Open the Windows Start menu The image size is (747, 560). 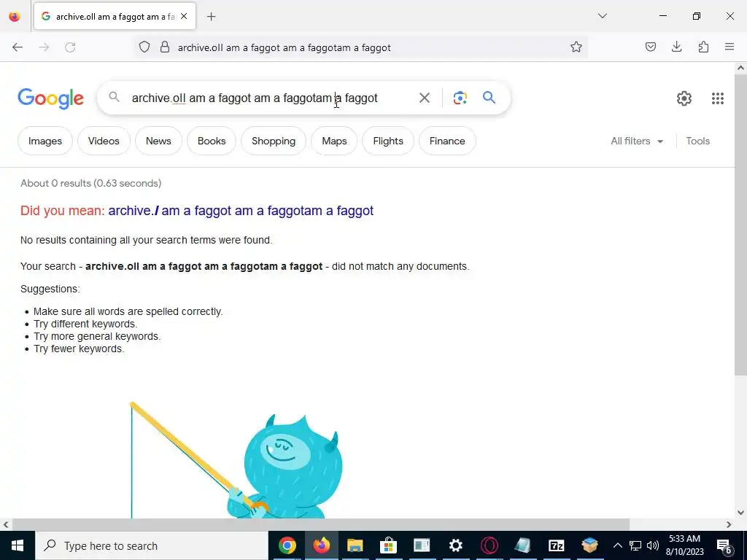[18, 545]
